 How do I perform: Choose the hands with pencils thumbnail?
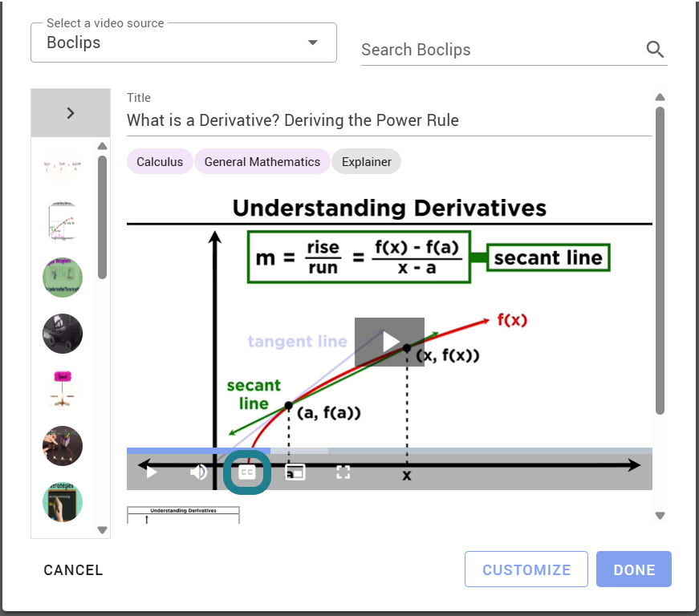pyautogui.click(x=63, y=446)
